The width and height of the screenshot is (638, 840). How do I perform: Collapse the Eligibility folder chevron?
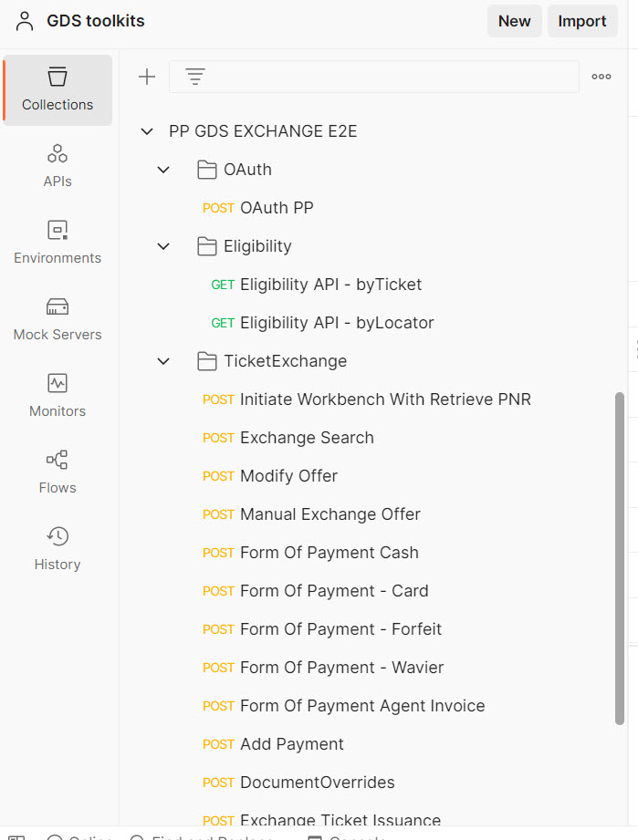(x=163, y=246)
